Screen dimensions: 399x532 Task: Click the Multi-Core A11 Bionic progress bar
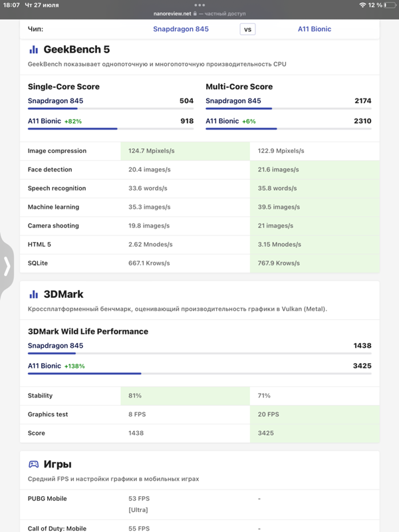tap(289, 128)
